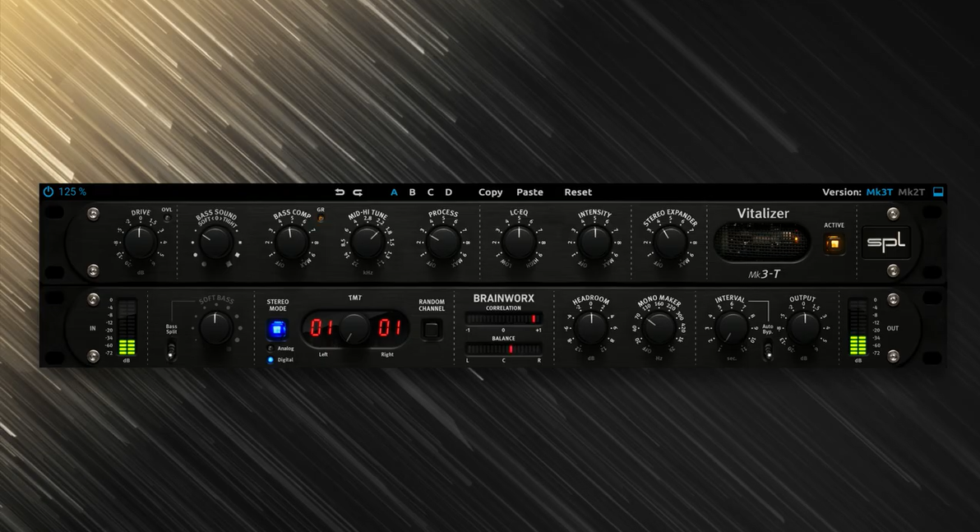
Task: Click the Headroom knob
Action: pyautogui.click(x=590, y=327)
